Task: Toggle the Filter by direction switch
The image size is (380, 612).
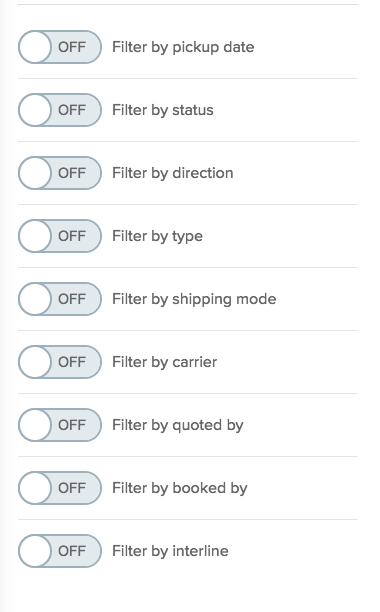Action: click(x=60, y=173)
